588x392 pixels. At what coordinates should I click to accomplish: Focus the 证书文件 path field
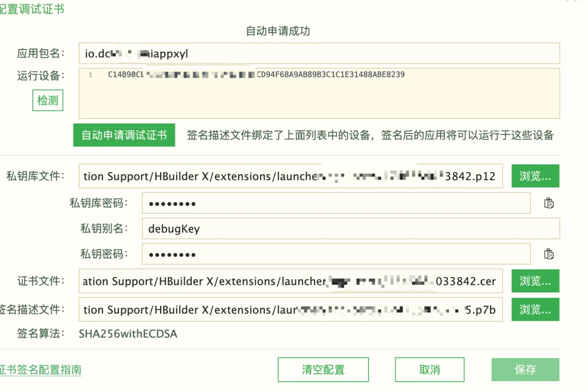[290, 281]
